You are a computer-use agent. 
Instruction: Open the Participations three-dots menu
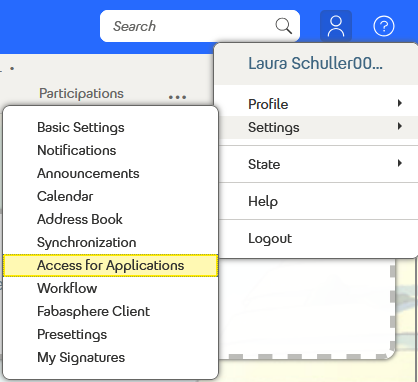pyautogui.click(x=177, y=97)
